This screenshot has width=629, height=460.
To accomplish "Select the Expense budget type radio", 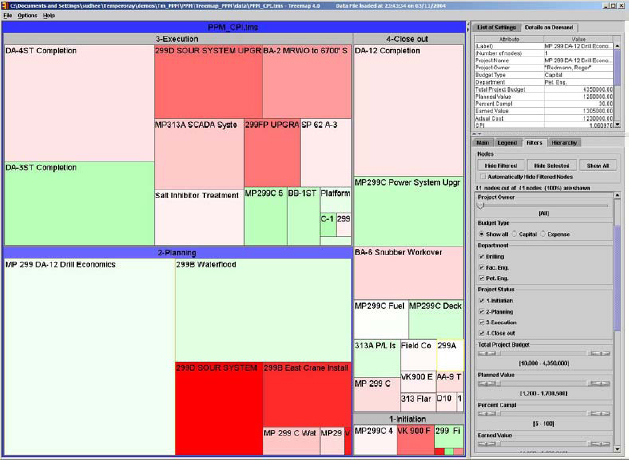I will 543,234.
